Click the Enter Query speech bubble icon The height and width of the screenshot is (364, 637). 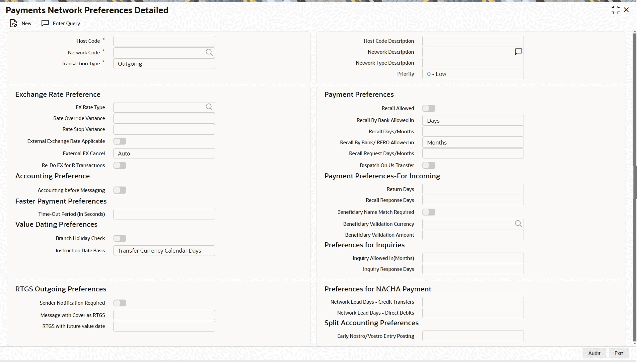(45, 23)
